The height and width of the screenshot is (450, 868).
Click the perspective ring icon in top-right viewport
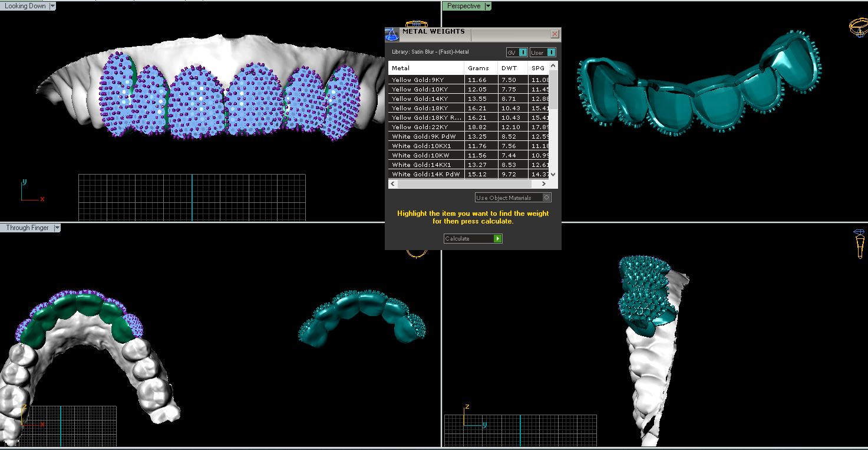(857, 26)
